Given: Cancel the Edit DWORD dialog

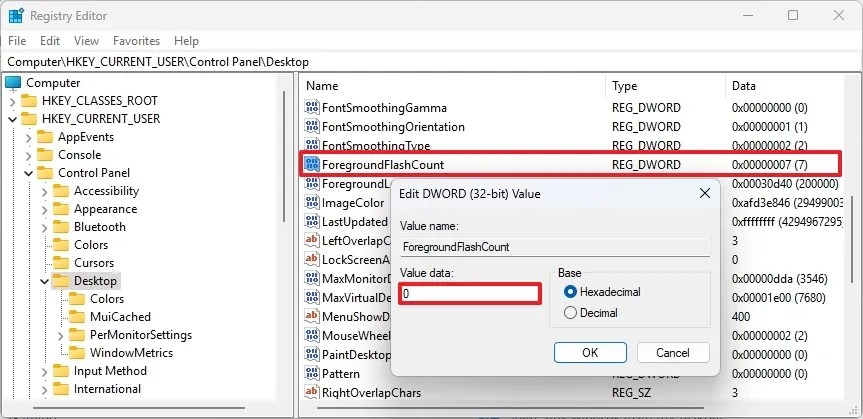Looking at the screenshot, I should pos(673,353).
